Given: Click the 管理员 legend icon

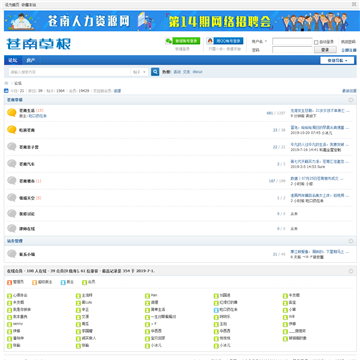Looking at the screenshot, I should [9, 282].
